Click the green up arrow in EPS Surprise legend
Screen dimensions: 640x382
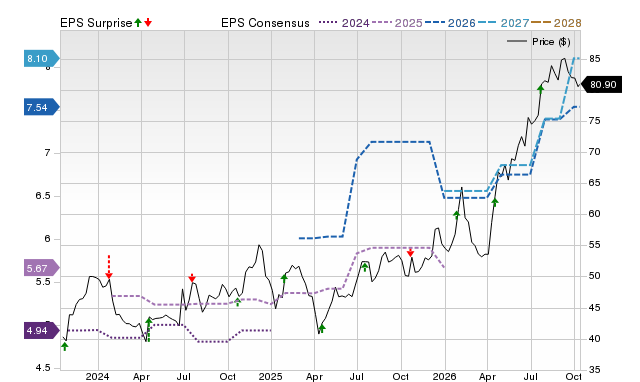pyautogui.click(x=138, y=23)
